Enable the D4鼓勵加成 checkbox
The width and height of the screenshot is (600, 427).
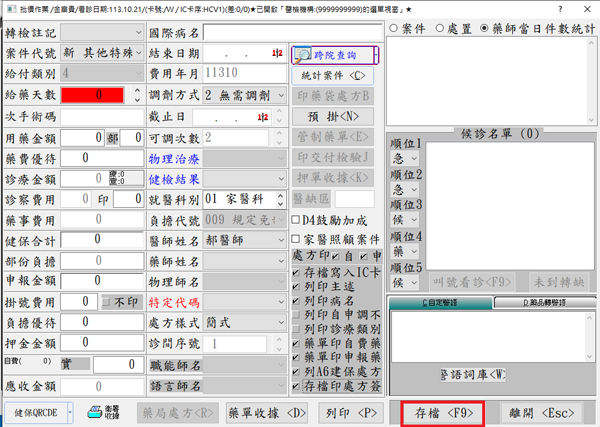(x=295, y=219)
